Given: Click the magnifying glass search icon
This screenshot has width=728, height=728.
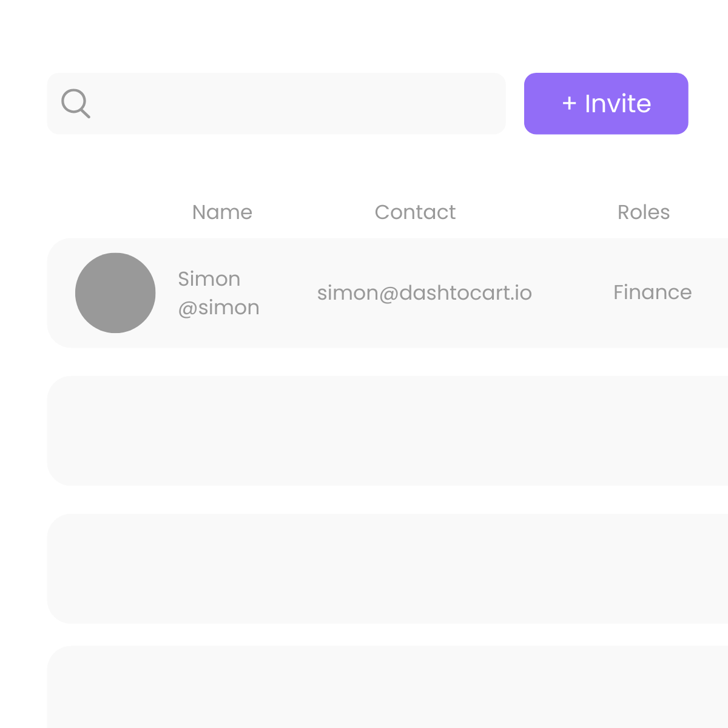Looking at the screenshot, I should [x=76, y=104].
